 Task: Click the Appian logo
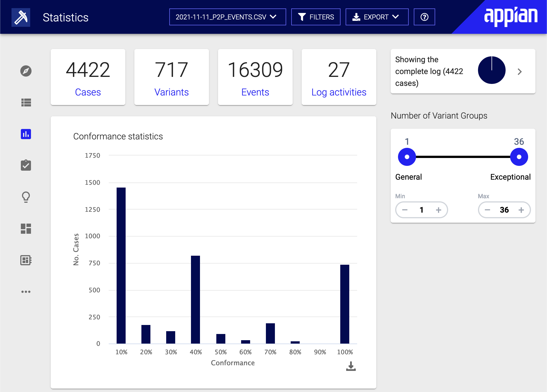point(511,16)
